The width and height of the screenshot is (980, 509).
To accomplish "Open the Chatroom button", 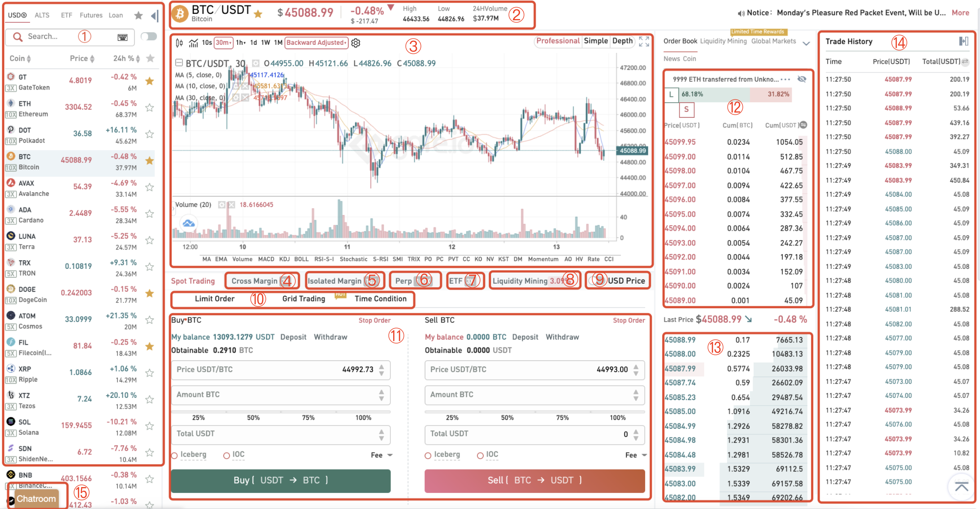I will (x=36, y=499).
